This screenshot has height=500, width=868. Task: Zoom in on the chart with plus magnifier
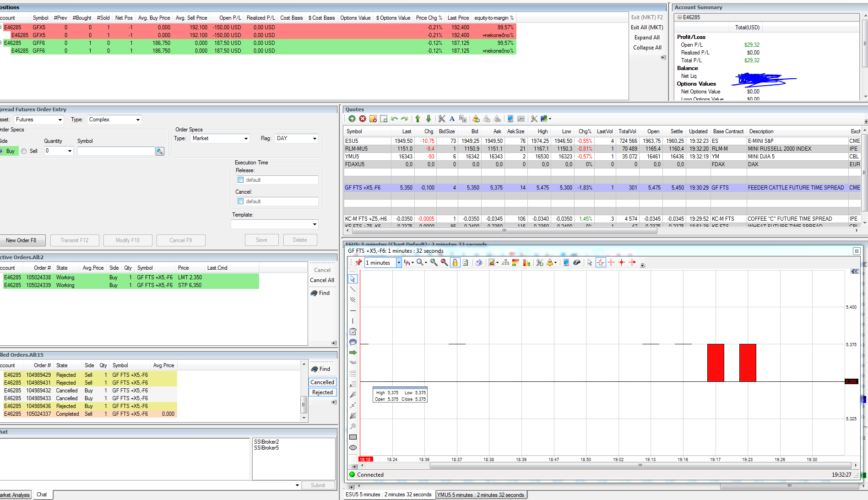[x=433, y=262]
